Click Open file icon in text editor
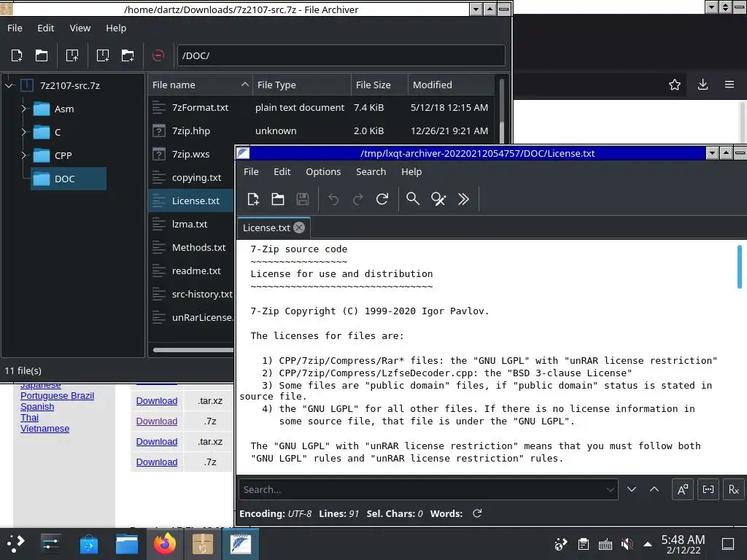The image size is (747, 560). click(278, 199)
